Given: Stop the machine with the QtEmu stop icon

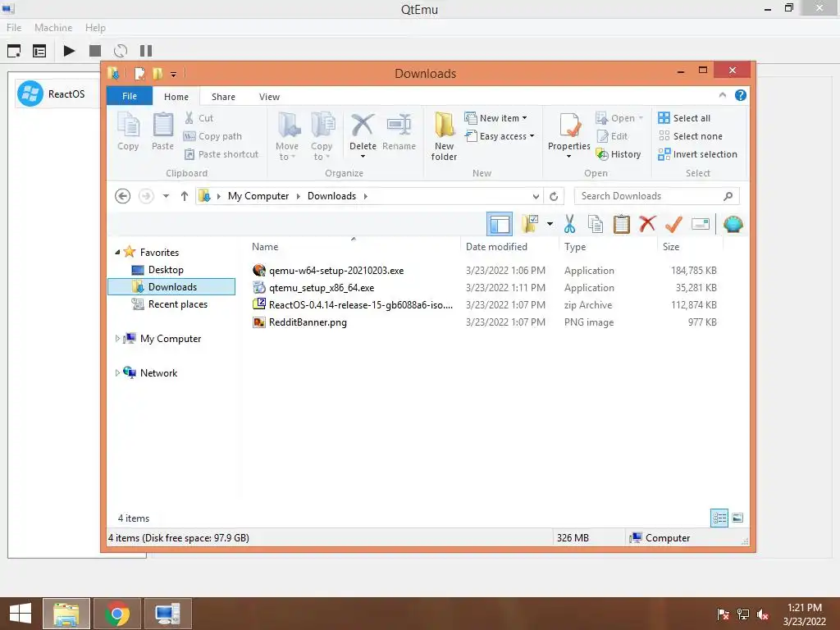Looking at the screenshot, I should pos(95,51).
